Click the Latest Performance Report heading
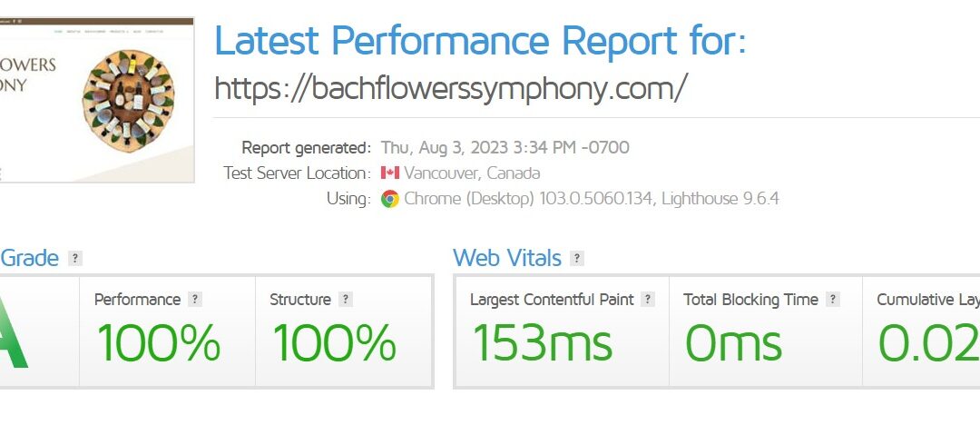The image size is (980, 425). 480,41
